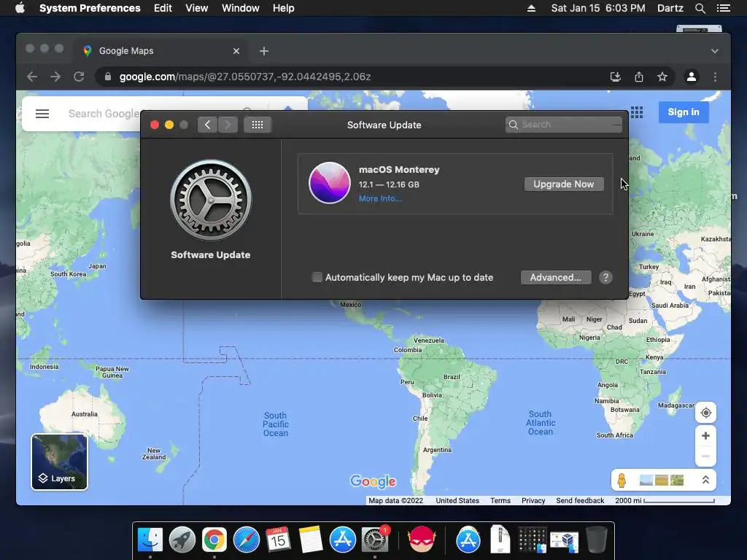The width and height of the screenshot is (747, 560).
Task: Click the eject icon in menu bar
Action: click(531, 8)
